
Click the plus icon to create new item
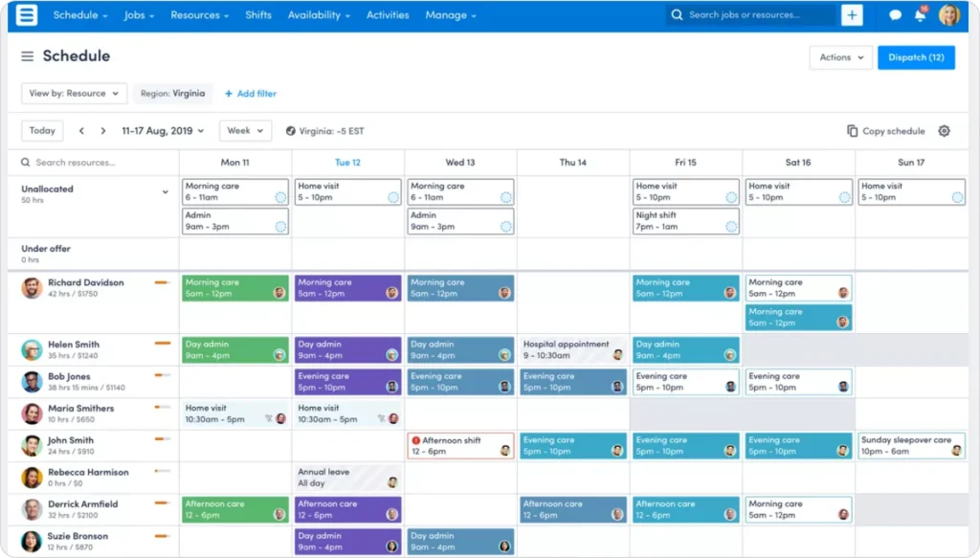pos(852,14)
